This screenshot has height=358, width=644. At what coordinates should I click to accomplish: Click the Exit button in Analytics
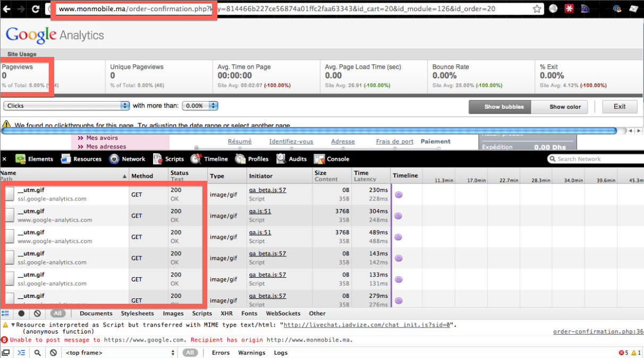click(620, 106)
